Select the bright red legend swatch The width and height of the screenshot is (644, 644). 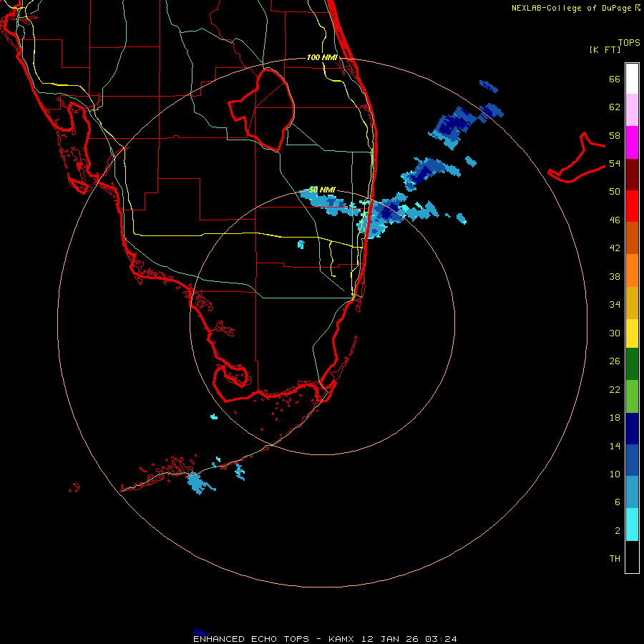pos(632,206)
